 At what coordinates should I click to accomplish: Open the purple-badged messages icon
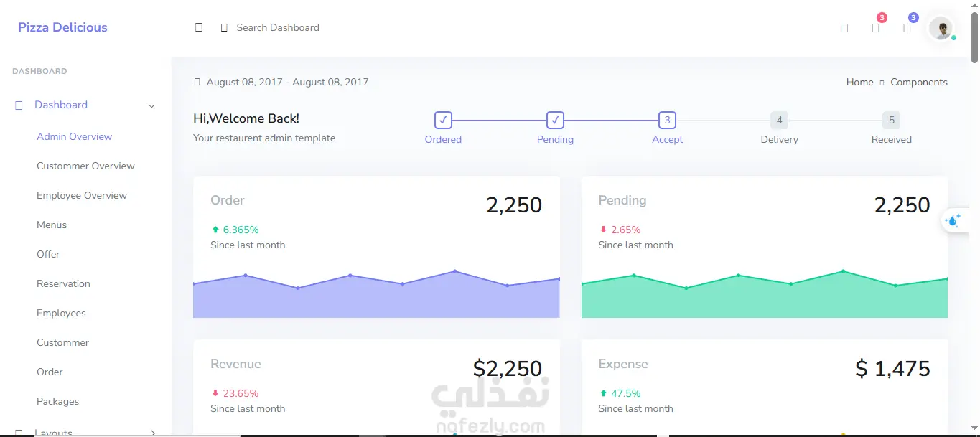(x=907, y=27)
